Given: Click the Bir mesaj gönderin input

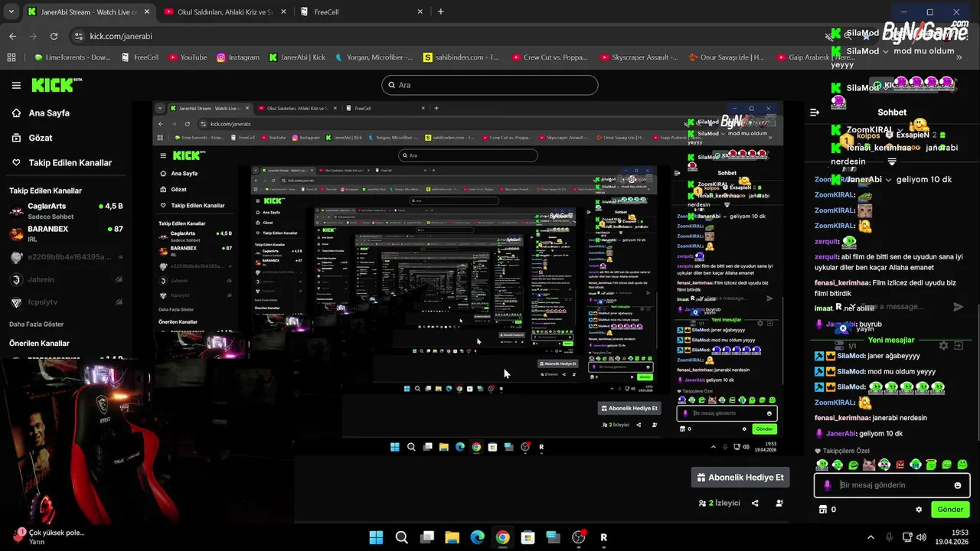Looking at the screenshot, I should tap(892, 485).
